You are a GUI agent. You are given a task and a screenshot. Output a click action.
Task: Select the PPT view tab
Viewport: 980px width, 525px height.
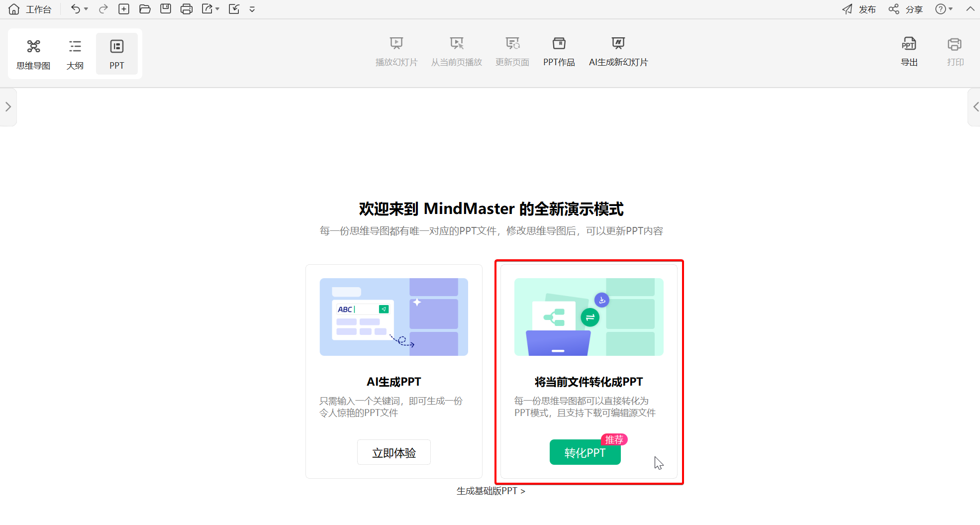pos(117,54)
